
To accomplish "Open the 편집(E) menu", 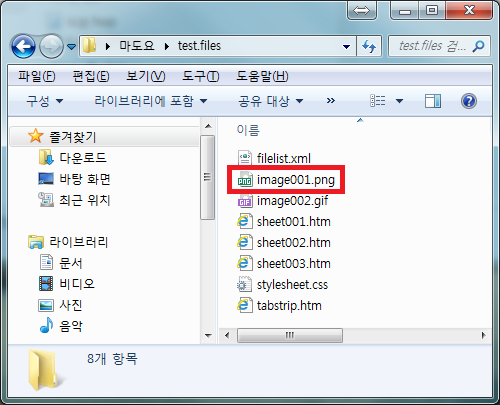I will pyautogui.click(x=91, y=76).
